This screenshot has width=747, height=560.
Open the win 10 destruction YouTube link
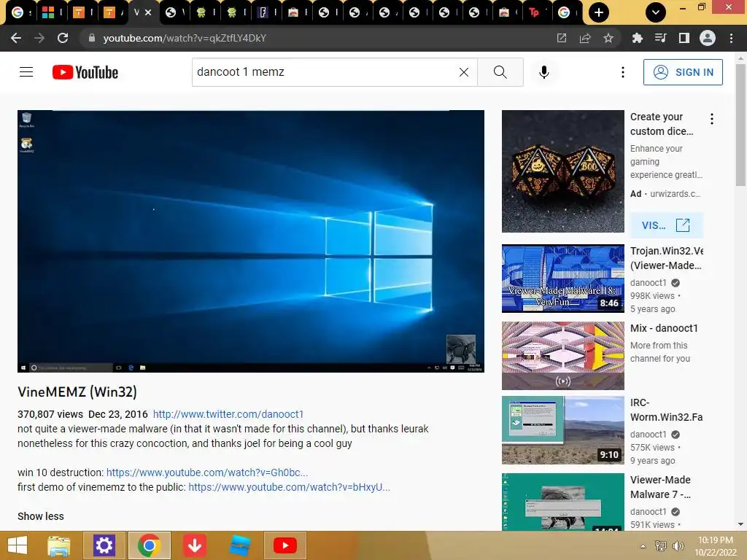click(207, 472)
